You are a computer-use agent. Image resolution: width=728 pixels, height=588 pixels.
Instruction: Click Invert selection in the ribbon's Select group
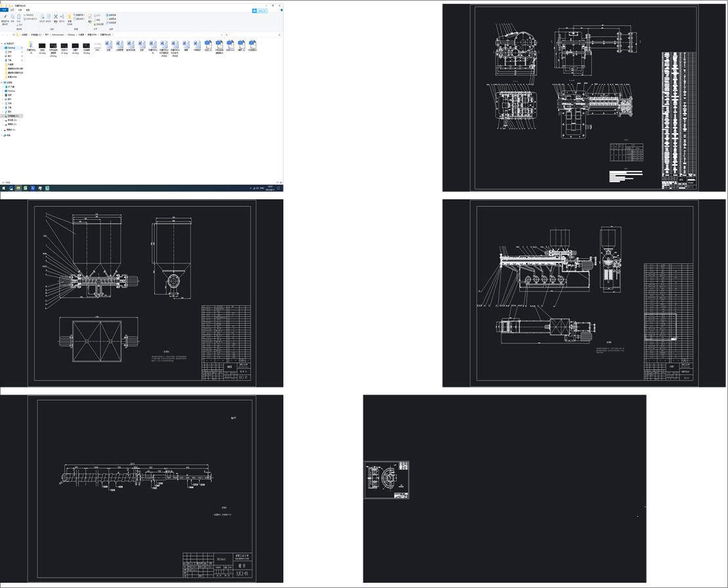[111, 23]
